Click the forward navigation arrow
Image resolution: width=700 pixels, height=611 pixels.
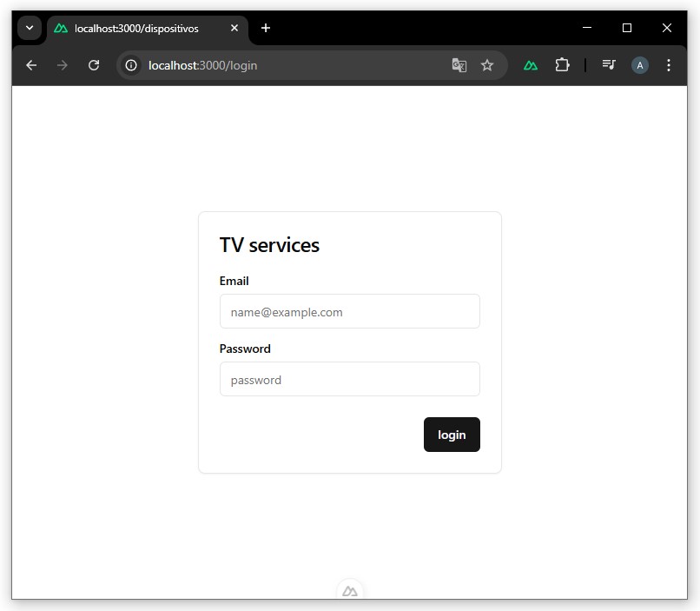tap(63, 65)
